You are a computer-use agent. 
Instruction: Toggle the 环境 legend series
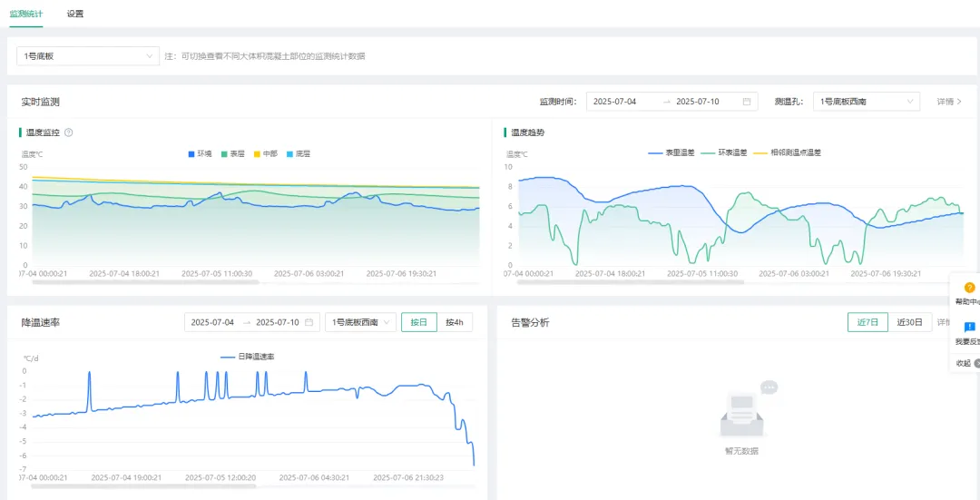coord(200,153)
